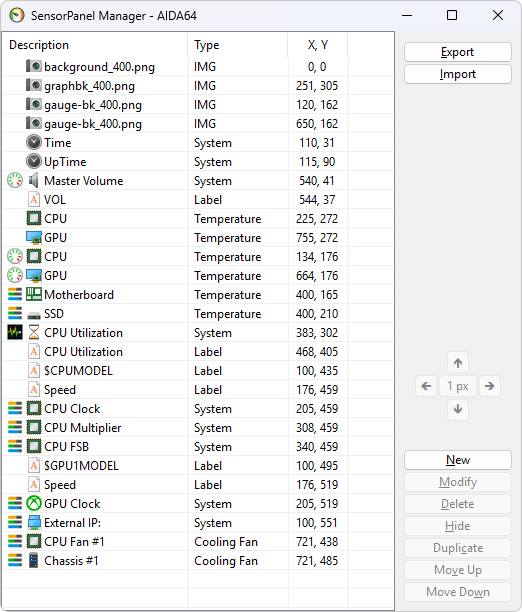Click the Export button

coord(458,52)
